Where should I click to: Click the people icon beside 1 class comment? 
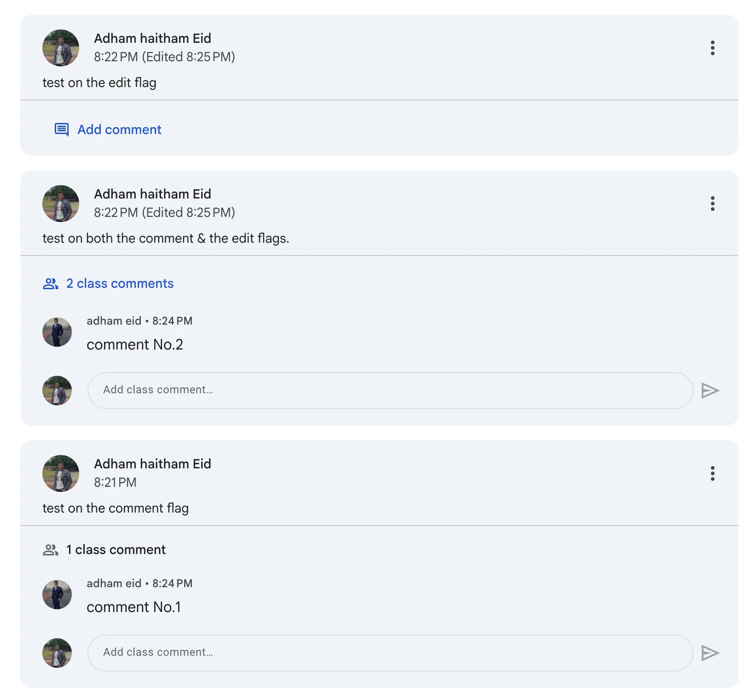click(x=51, y=549)
